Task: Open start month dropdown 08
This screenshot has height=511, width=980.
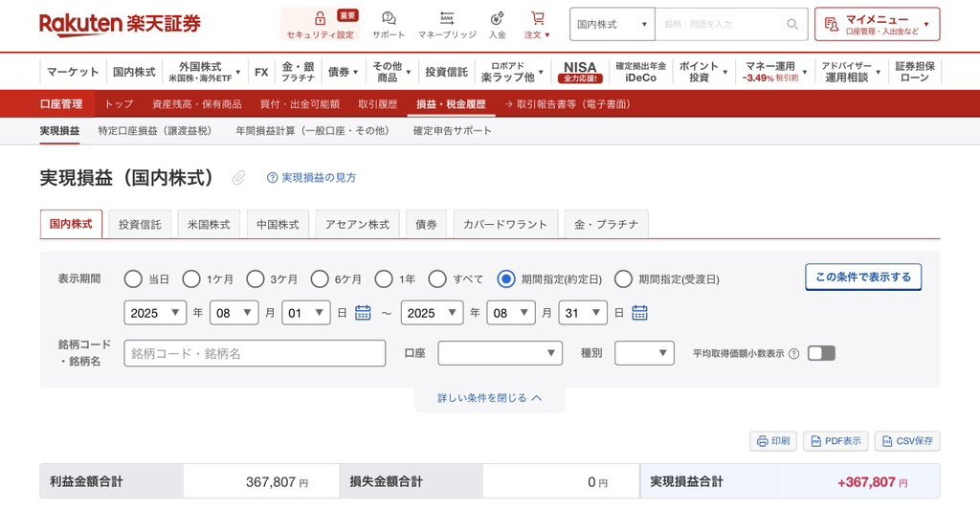Action: [234, 313]
